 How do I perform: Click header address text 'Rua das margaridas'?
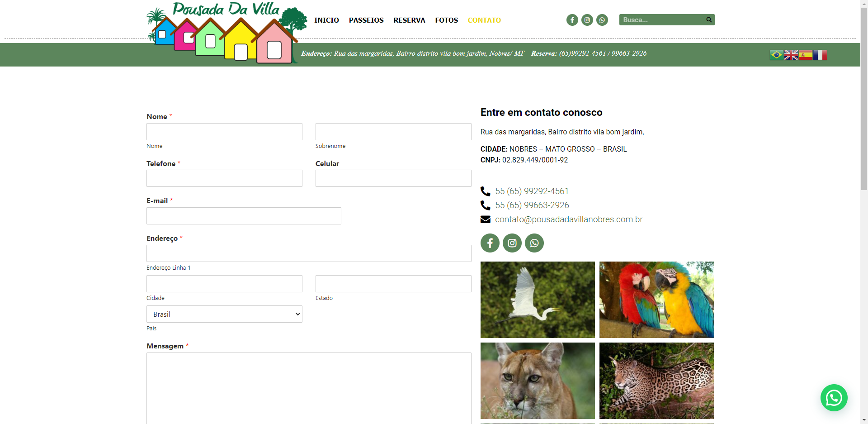363,53
